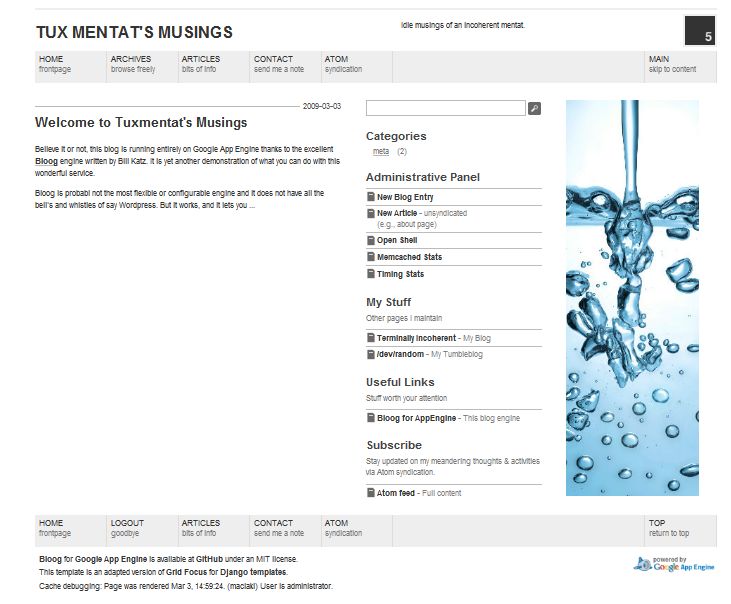The image size is (731, 604).
Task: Click the search magnifier button
Action: [x=534, y=108]
